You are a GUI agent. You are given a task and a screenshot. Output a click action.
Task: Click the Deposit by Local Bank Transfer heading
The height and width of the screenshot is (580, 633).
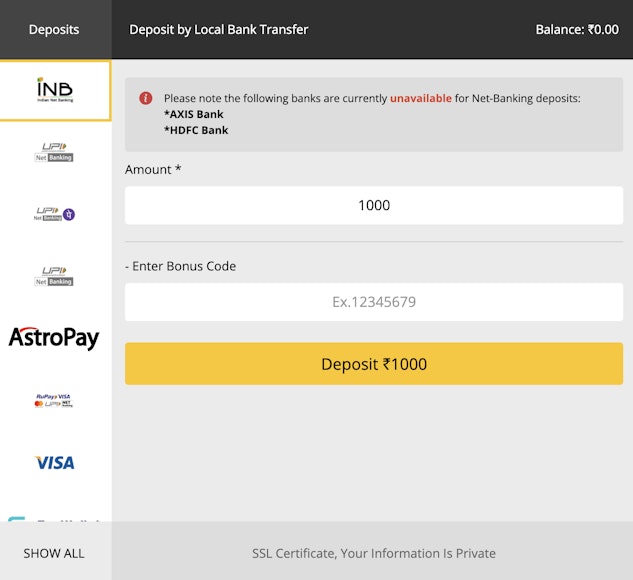pos(219,30)
